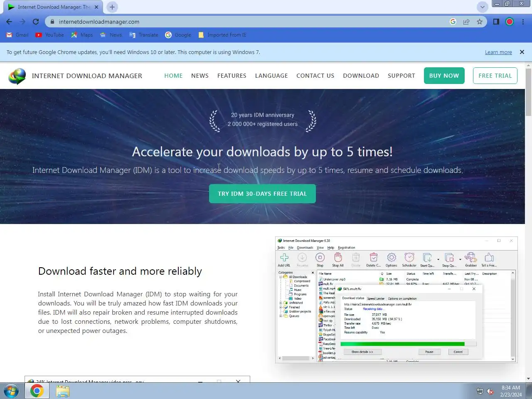Image resolution: width=532 pixels, height=399 pixels.
Task: Open the Google bookmark
Action: tap(178, 35)
